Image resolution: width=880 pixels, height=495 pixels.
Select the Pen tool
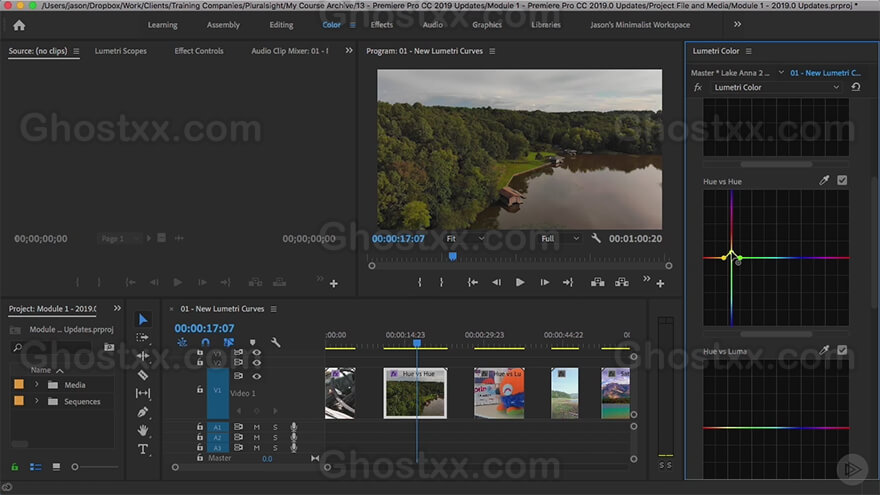[143, 412]
